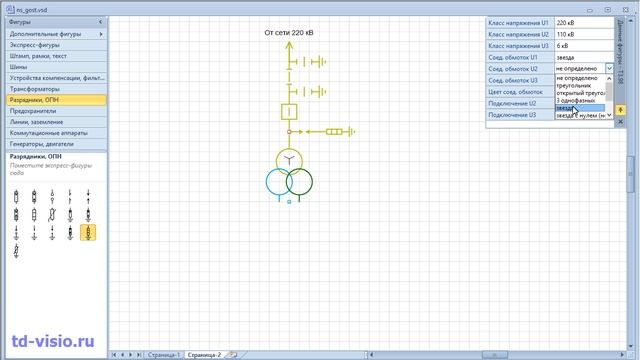This screenshot has width=640, height=360.
Task: Choose the fourth shape in the top stencil row
Action: [70, 197]
